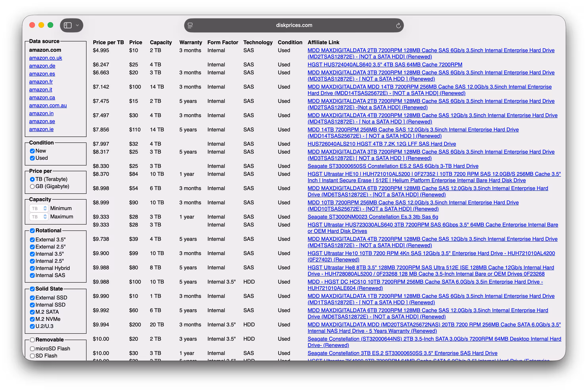Viewport: 588px width, 390px height.
Task: Open Seagate ST3000NM0023 Constellation Es.3 link
Action: click(373, 217)
